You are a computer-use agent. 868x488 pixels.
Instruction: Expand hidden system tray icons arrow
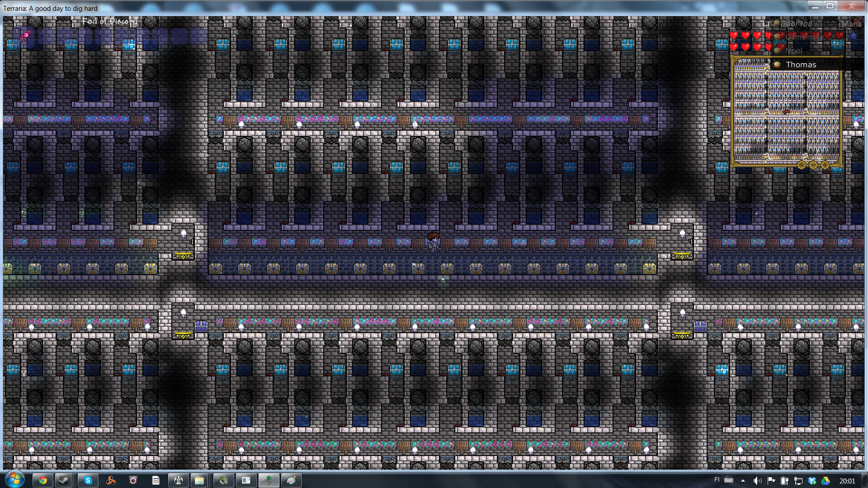[x=743, y=480]
